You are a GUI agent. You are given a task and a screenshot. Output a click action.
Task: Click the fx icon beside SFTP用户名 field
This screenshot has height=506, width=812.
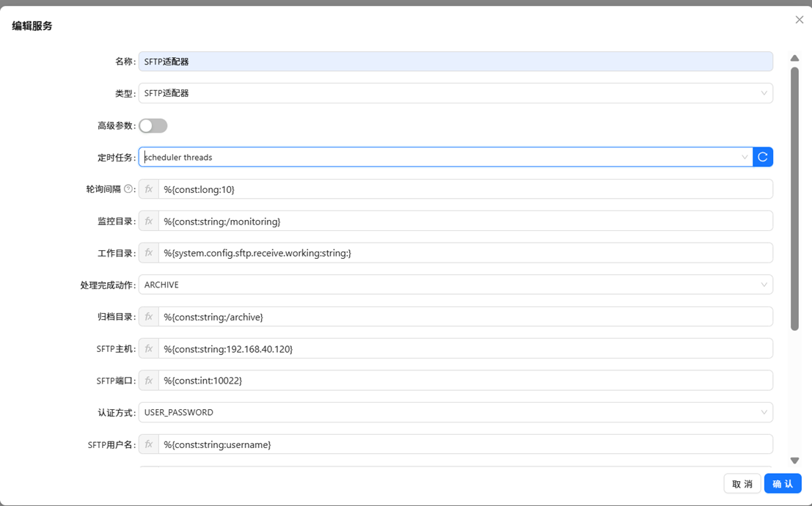click(149, 444)
